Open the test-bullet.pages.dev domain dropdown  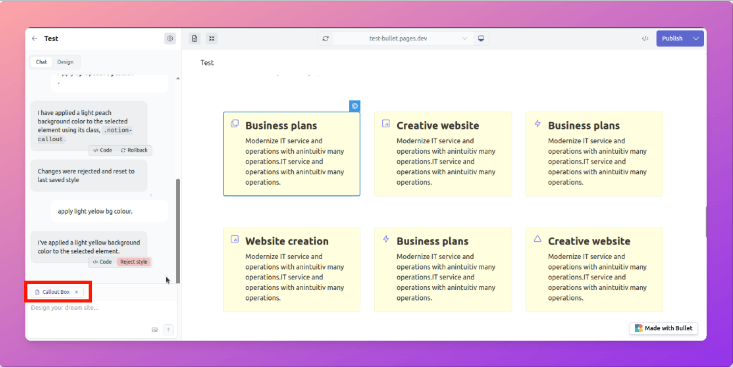pyautogui.click(x=464, y=39)
